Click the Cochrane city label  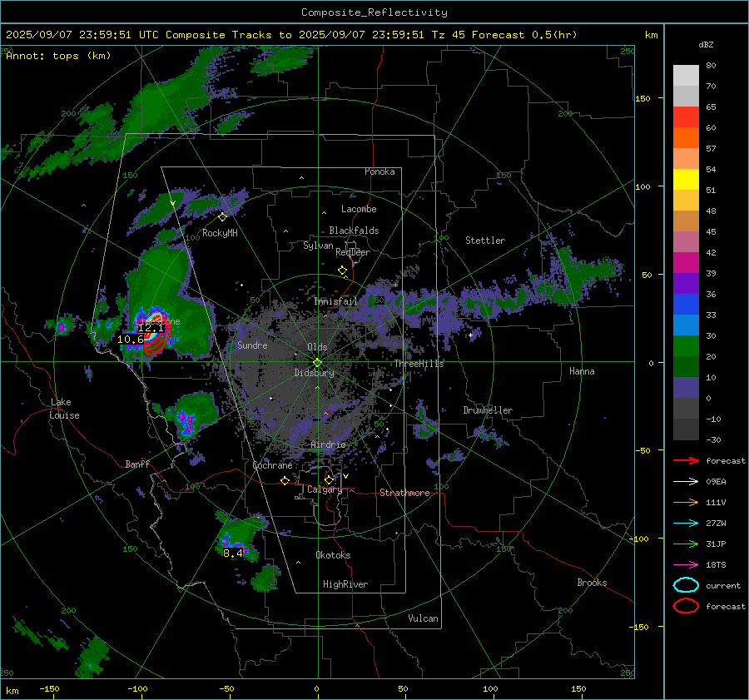272,465
